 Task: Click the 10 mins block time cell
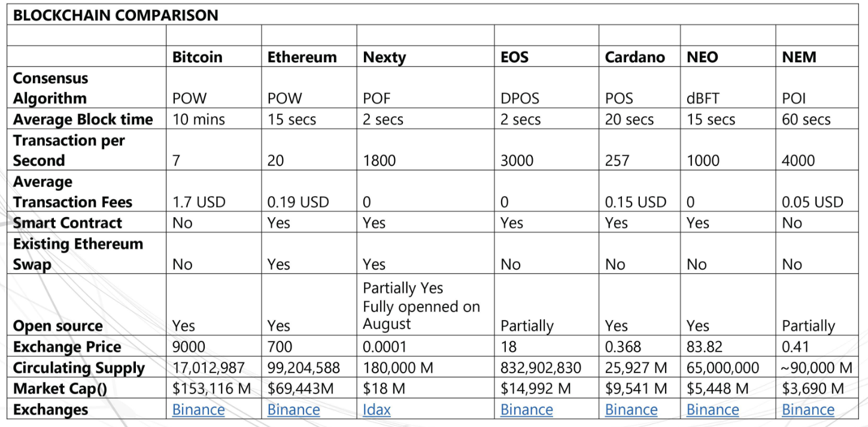click(x=199, y=119)
